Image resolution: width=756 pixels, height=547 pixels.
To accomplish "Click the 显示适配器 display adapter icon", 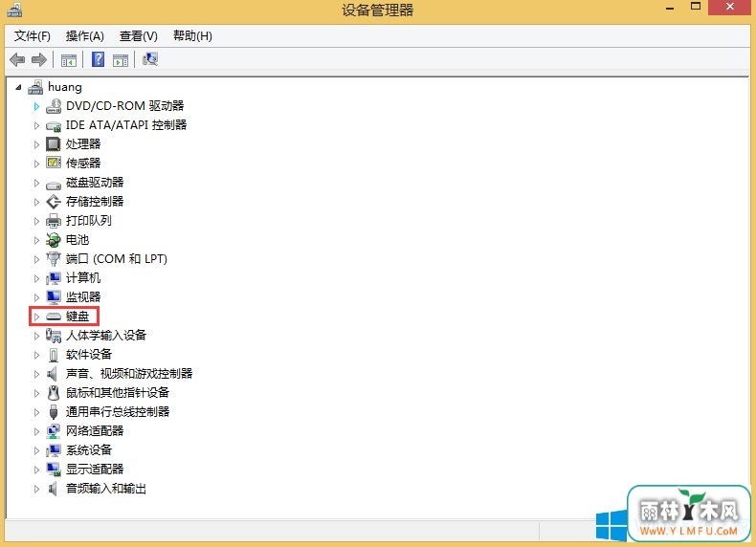I will (x=54, y=470).
